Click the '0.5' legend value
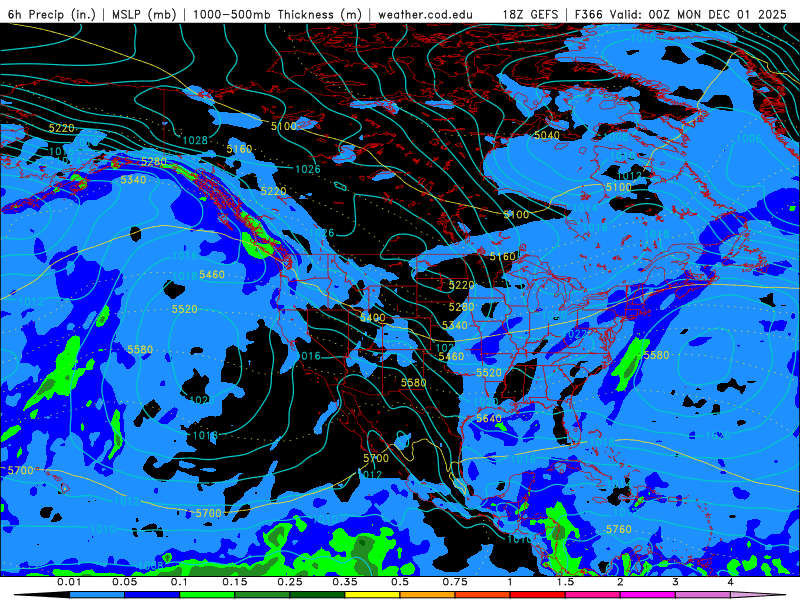The image size is (800, 600). [x=400, y=582]
